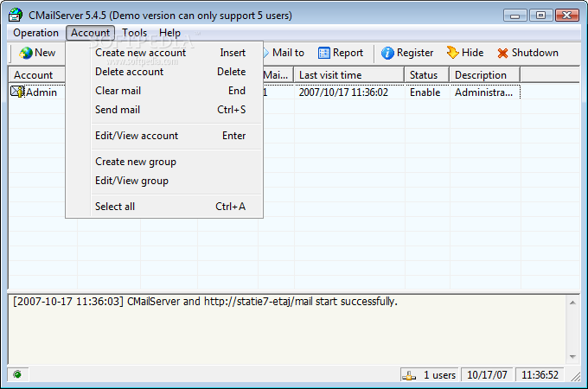Click the blue Register info icon

(387, 53)
